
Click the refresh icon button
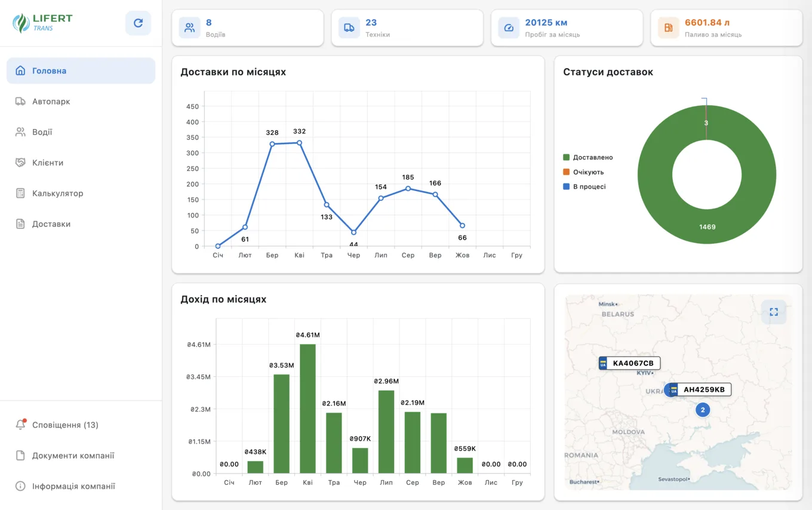click(x=138, y=23)
